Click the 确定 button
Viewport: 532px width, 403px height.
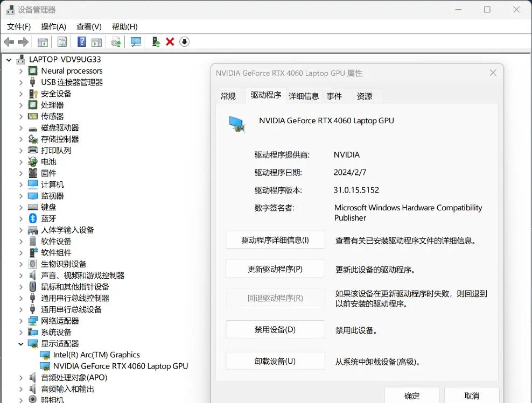click(412, 395)
